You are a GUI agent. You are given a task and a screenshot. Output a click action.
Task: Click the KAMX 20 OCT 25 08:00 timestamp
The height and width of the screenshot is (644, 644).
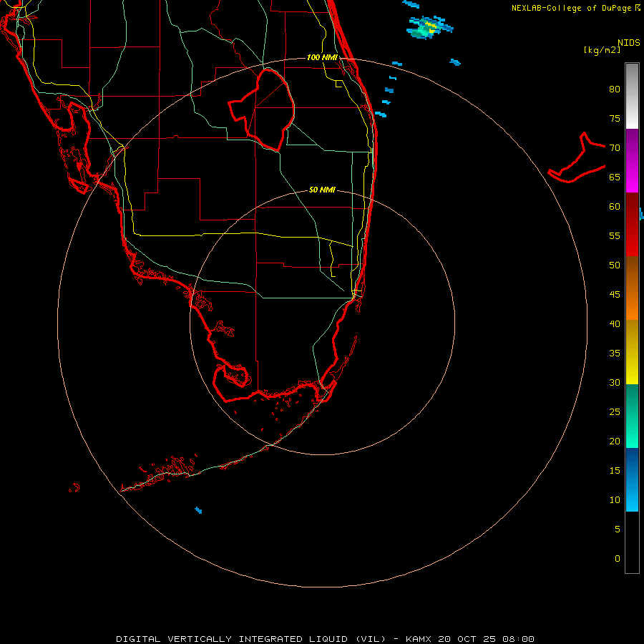coord(470,639)
